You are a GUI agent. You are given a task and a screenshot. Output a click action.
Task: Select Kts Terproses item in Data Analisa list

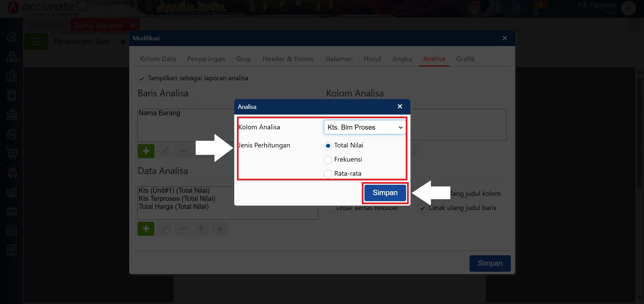tap(177, 199)
